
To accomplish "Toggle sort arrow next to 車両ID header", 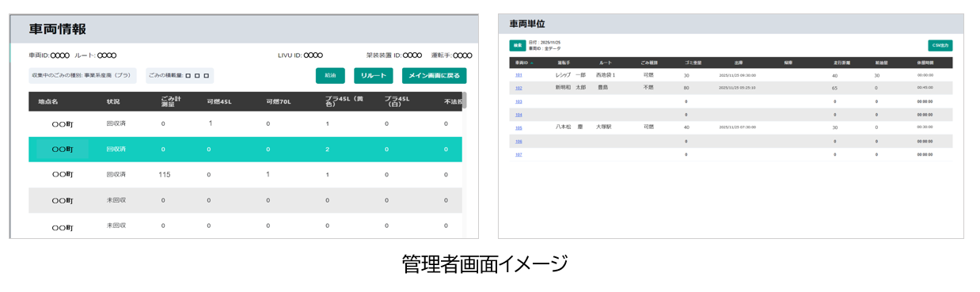I will point(533,63).
